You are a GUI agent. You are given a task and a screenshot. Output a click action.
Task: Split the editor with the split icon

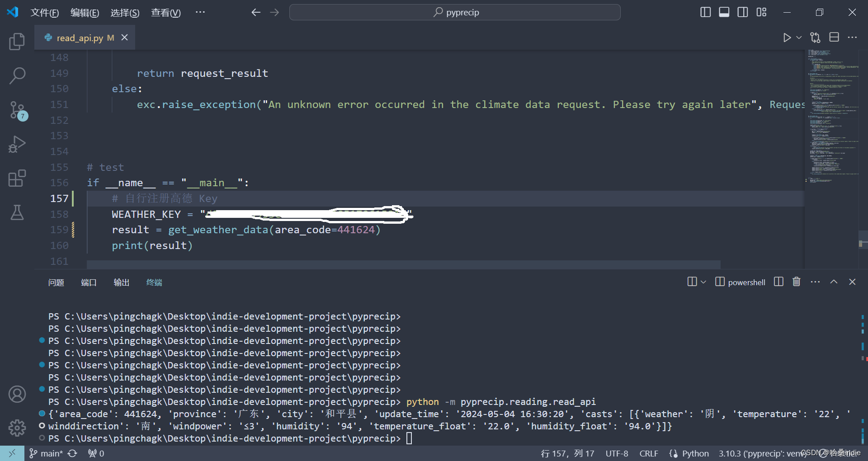click(x=834, y=37)
